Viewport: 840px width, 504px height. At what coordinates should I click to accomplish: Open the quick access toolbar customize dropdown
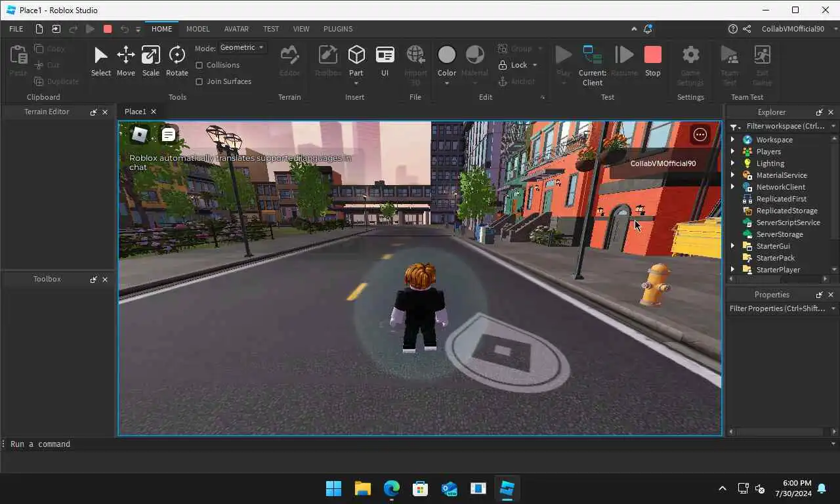138,29
